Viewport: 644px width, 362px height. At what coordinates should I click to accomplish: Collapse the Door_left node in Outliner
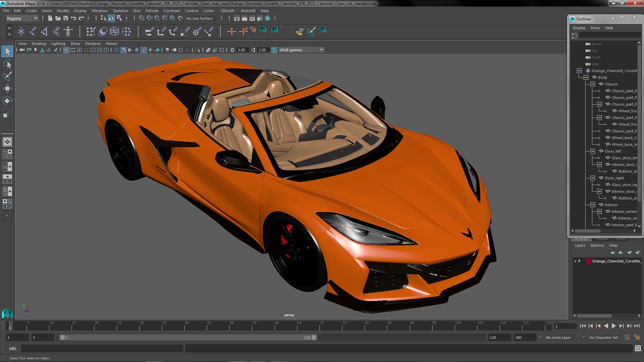(x=593, y=151)
